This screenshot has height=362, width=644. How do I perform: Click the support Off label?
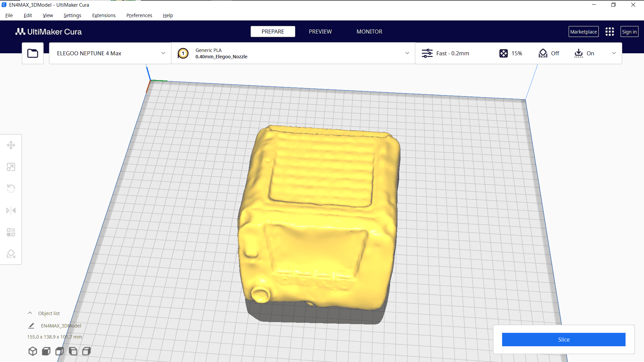[x=555, y=53]
